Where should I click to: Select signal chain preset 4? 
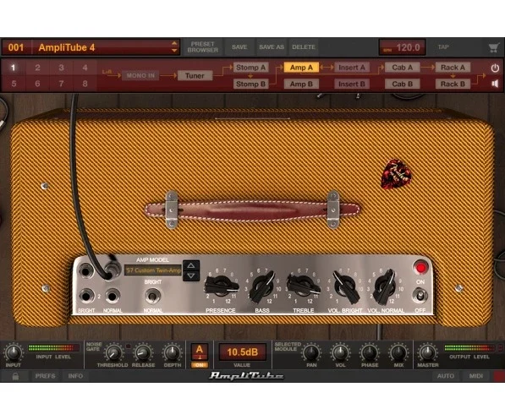point(85,68)
